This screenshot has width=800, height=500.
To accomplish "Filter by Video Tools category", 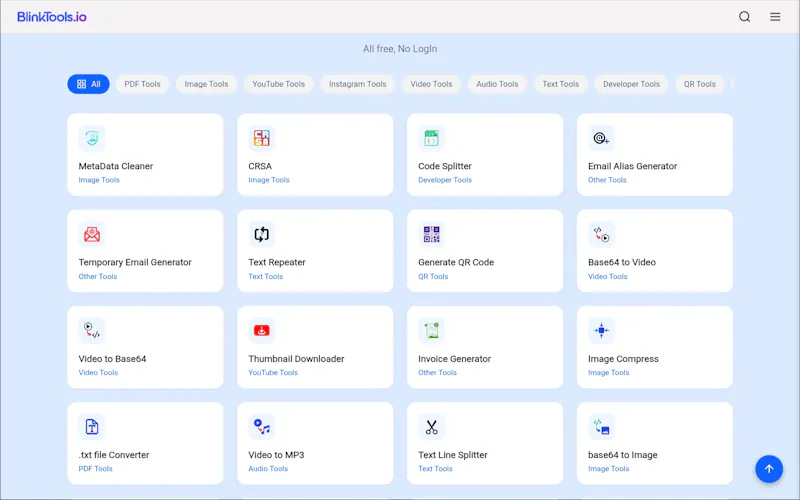I will tap(431, 84).
